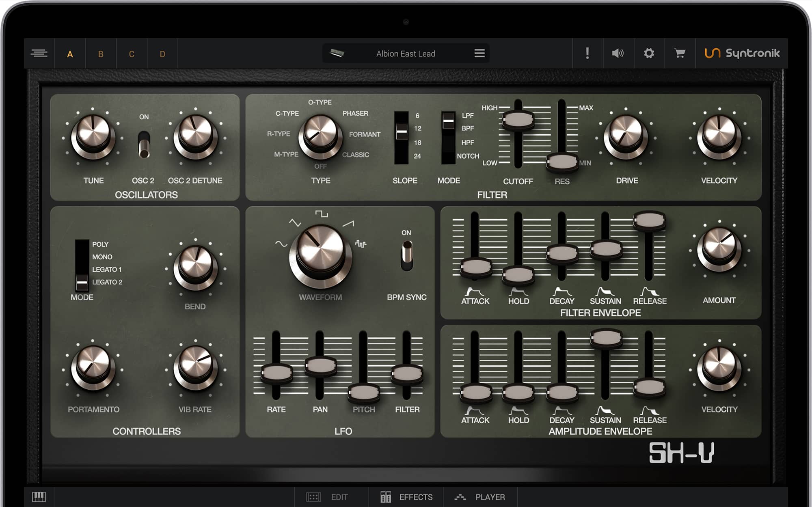This screenshot has height=507, width=812.
Task: Click filter envelope Sustain shape icon
Action: pos(605,291)
